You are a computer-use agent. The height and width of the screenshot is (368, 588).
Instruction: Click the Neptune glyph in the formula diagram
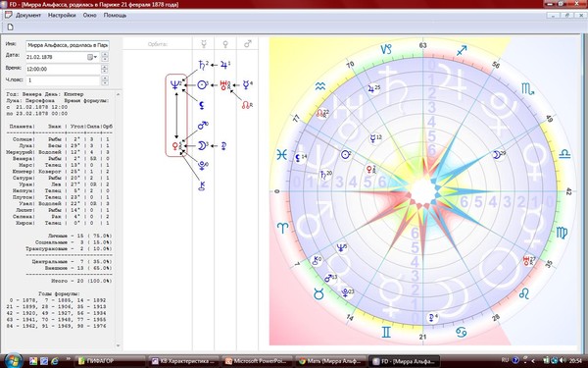pos(174,85)
